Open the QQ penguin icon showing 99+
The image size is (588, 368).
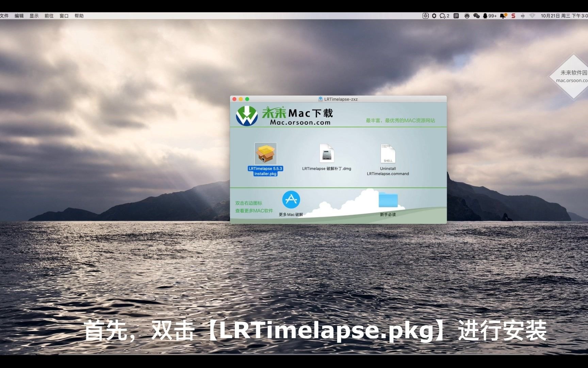pos(490,16)
